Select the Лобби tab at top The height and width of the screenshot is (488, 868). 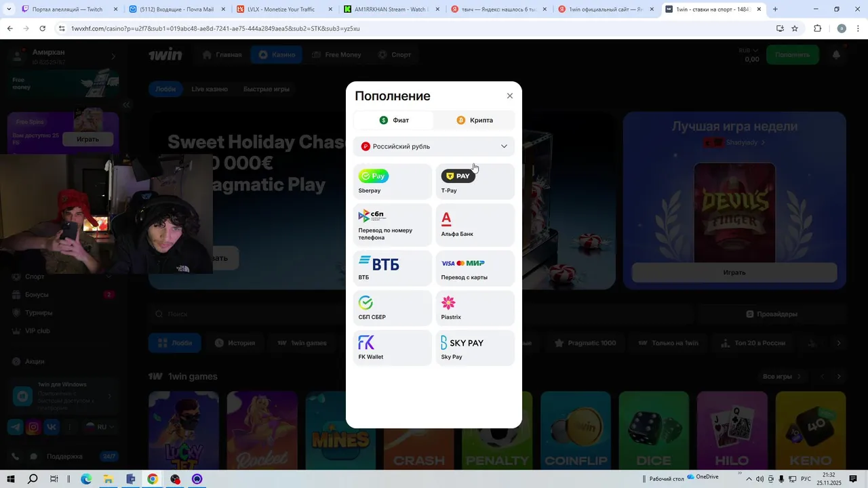(165, 89)
